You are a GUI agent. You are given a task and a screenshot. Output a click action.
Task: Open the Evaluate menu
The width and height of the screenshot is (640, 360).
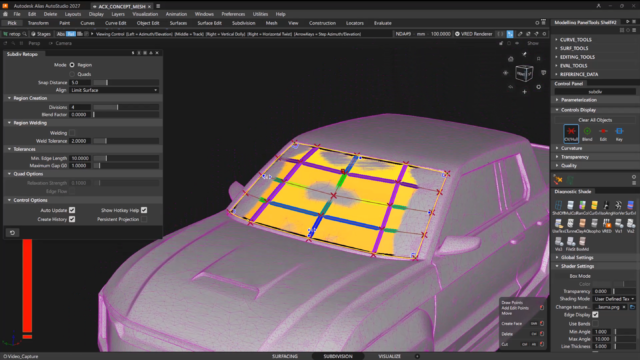tap(382, 23)
